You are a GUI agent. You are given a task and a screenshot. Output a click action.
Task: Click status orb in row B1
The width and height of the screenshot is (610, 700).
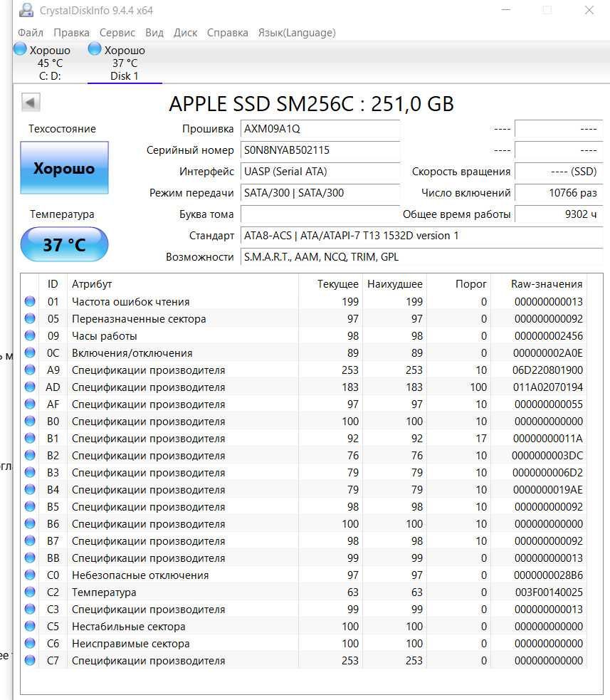[x=30, y=438]
